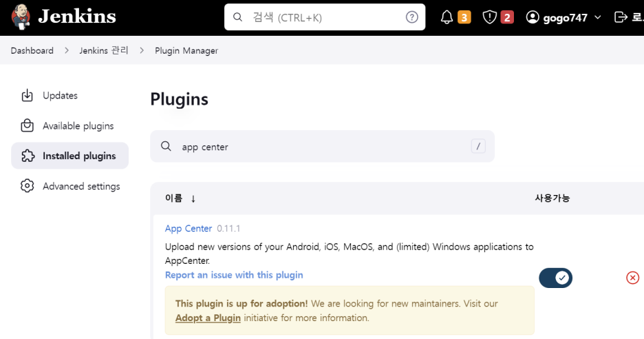644x339 pixels.
Task: Open the Jenkins home title link
Action: (x=77, y=17)
